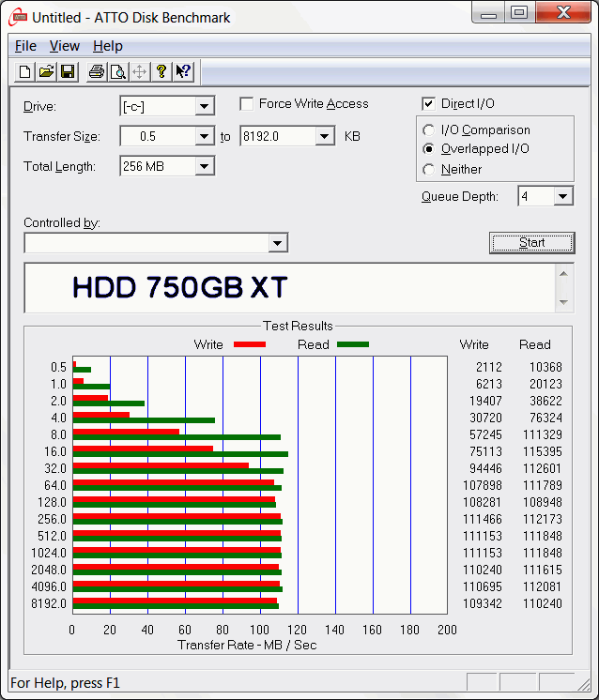Click the Print Preview toolbar icon
599x700 pixels.
[118, 71]
